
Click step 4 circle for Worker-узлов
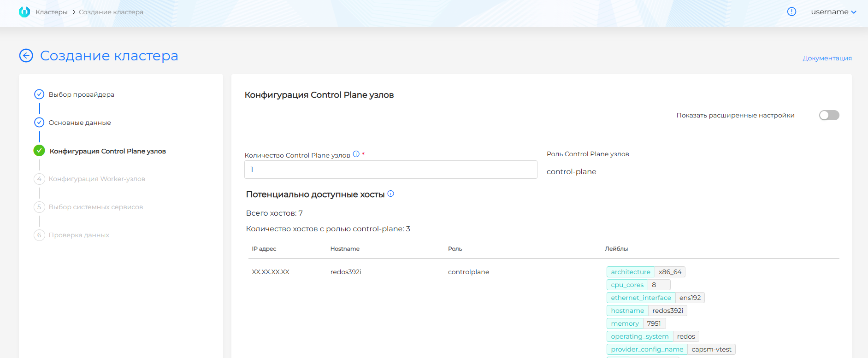pos(39,179)
